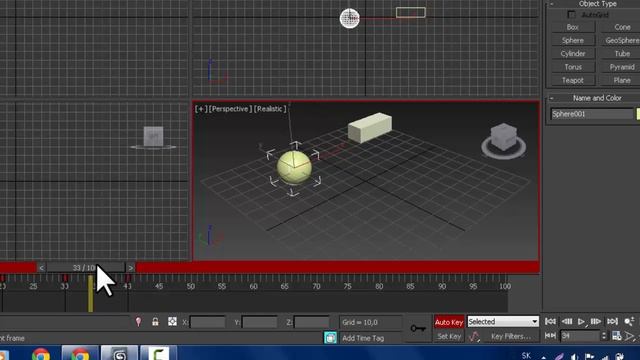640x360 pixels.
Task: Toggle Auto Key animation mode
Action: [449, 322]
